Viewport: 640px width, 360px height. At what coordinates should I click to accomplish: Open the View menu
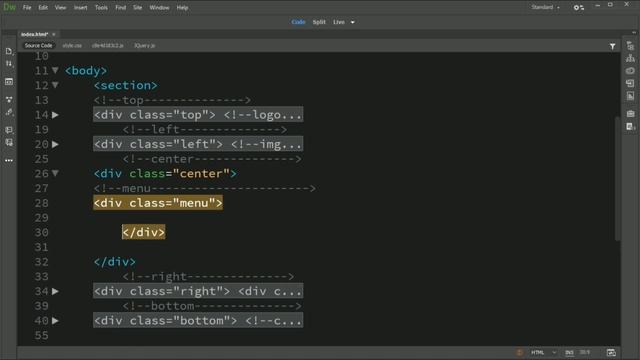point(60,7)
